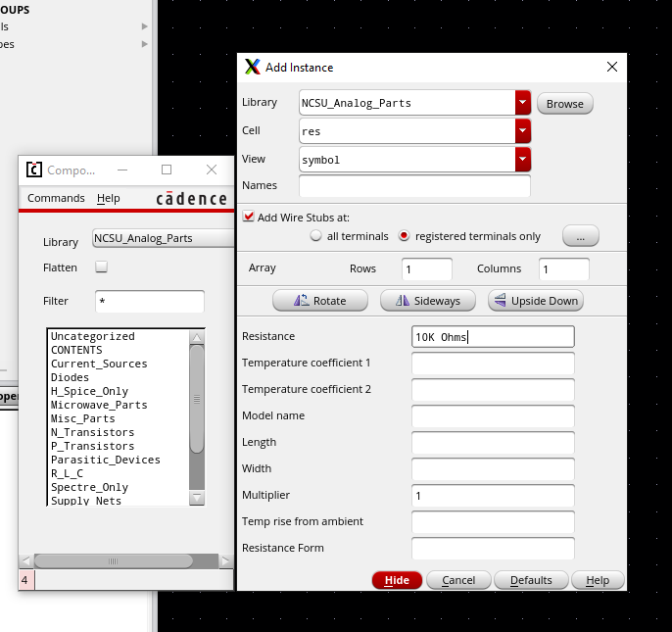Close the Add Instance dialog
The width and height of the screenshot is (672, 632).
[612, 67]
